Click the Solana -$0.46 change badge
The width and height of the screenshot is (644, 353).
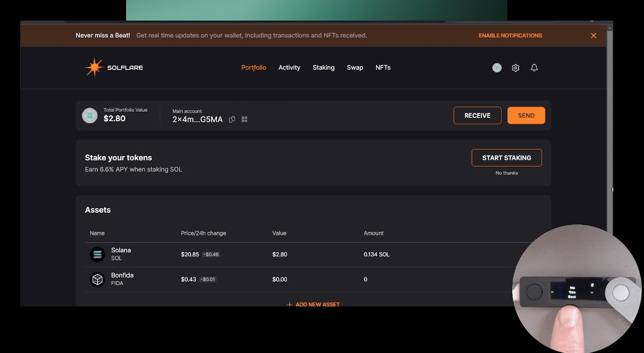pos(211,254)
